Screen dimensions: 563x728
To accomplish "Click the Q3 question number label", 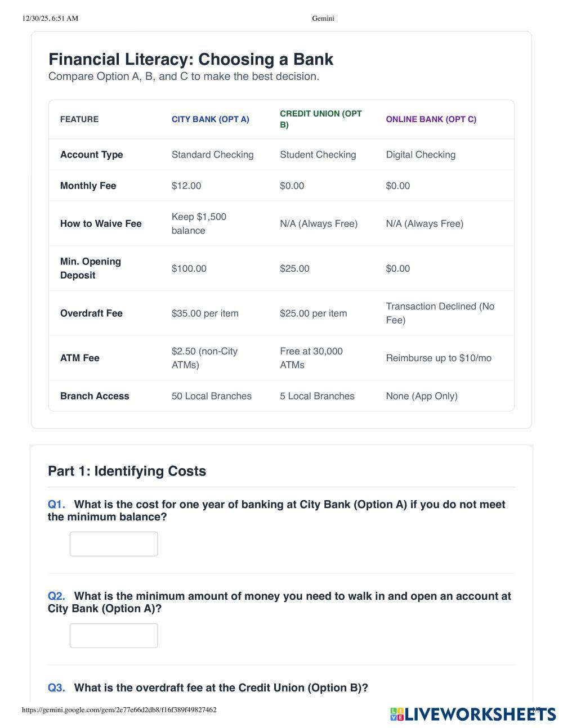I will click(56, 688).
